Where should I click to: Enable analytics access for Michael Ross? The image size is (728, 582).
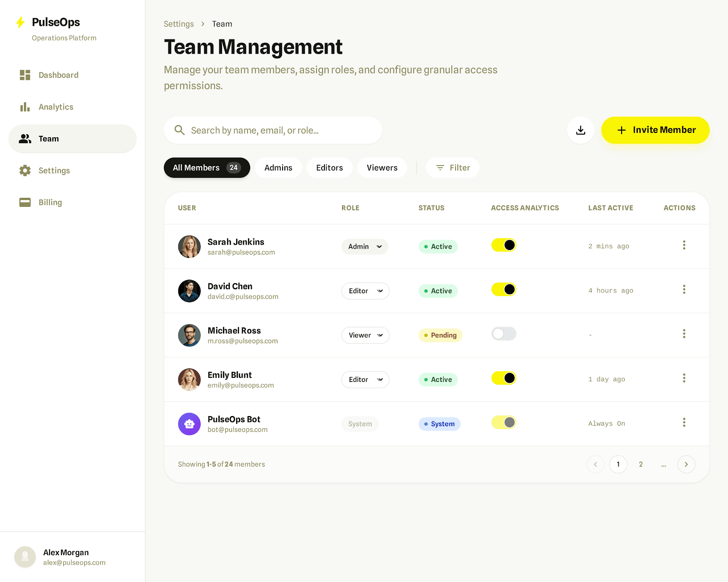pyautogui.click(x=503, y=334)
